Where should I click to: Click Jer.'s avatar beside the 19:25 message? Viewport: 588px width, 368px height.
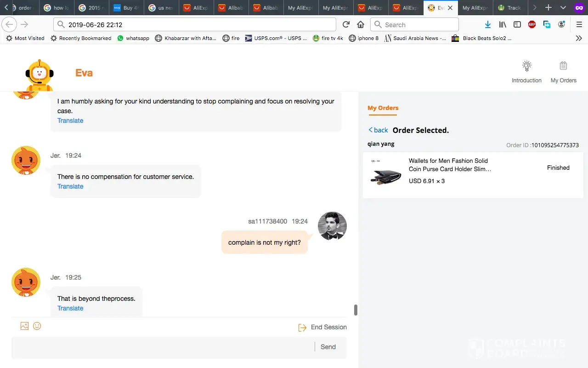pos(26,282)
